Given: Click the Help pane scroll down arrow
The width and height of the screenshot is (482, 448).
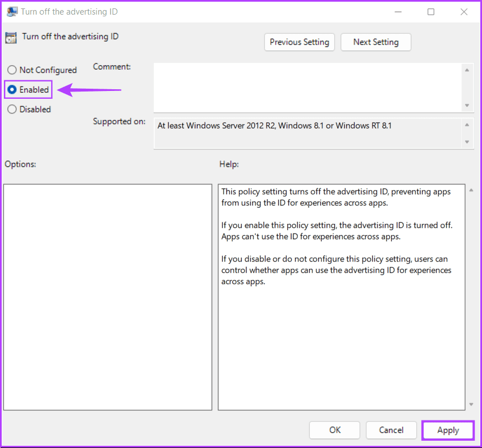Looking at the screenshot, I should (471, 404).
